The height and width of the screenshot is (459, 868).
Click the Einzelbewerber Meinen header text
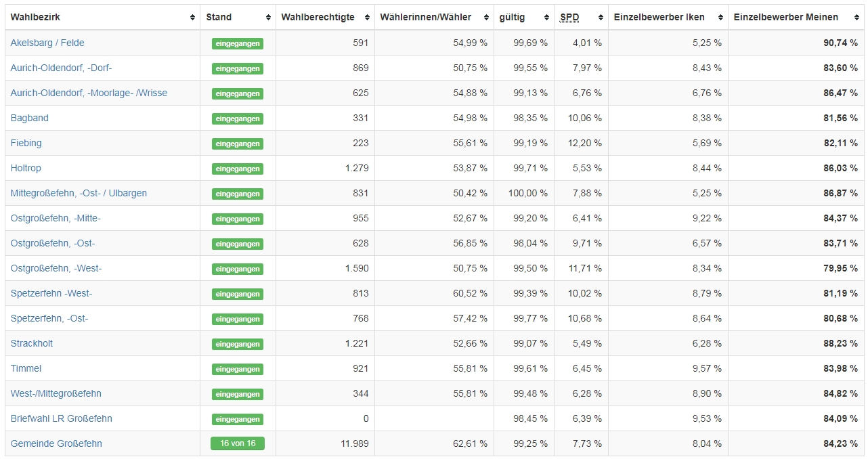coord(785,18)
